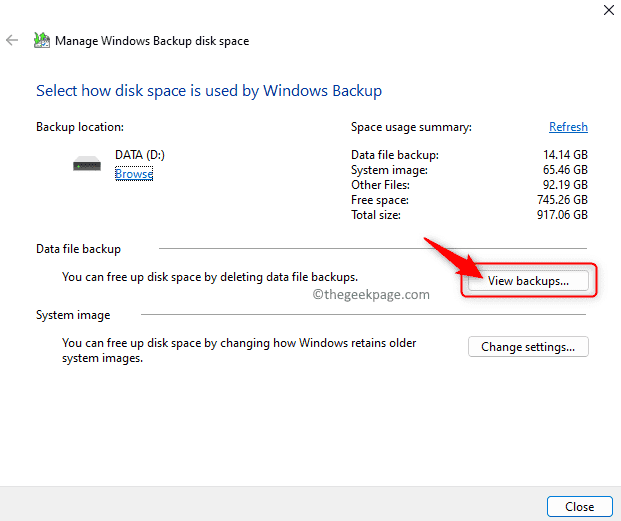The width and height of the screenshot is (621, 521).
Task: Click the 'System image:' summary label
Action: coord(389,170)
